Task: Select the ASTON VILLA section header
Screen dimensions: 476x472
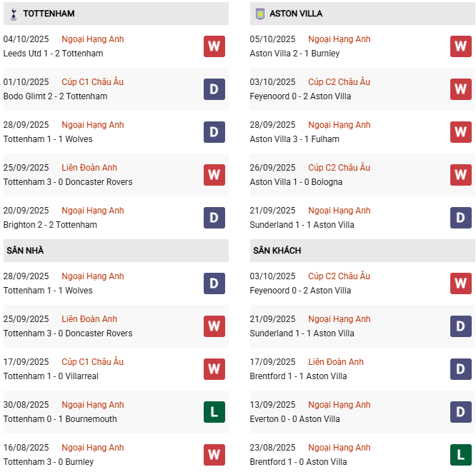Action: (x=296, y=14)
